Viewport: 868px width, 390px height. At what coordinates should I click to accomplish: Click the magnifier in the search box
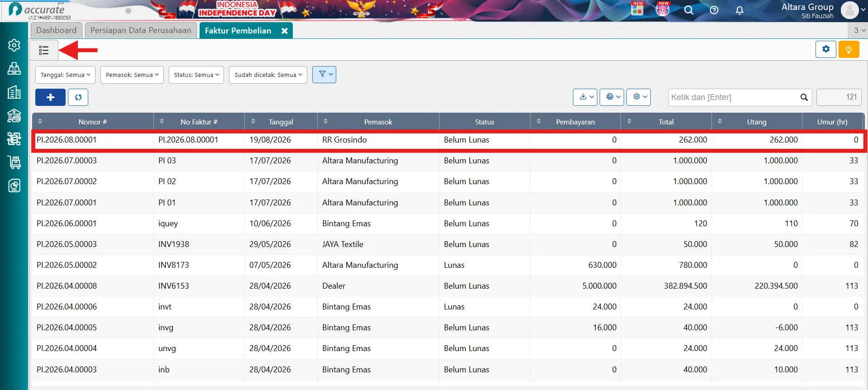coord(804,97)
